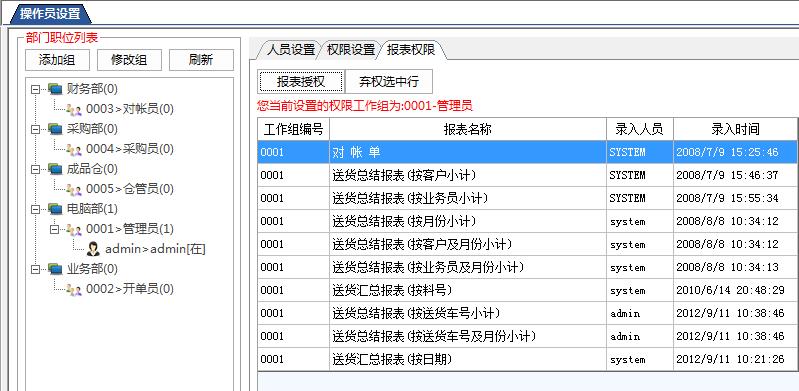Select 送货汇总报表(按日期) row
799x391 pixels.
tap(527, 359)
